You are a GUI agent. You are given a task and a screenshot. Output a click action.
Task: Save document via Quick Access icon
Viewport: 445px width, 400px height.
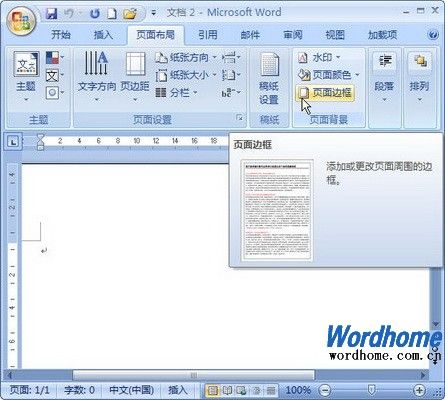click(52, 14)
